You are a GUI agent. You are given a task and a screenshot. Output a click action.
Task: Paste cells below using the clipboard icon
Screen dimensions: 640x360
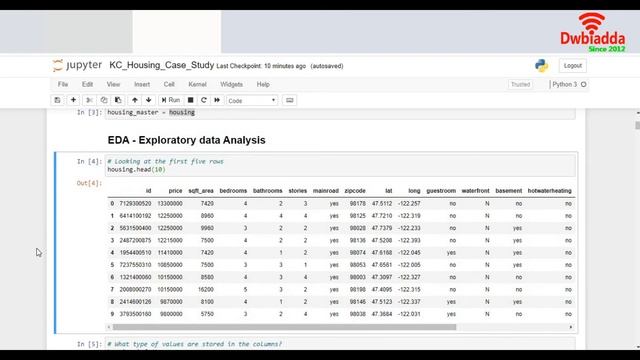pyautogui.click(x=118, y=100)
